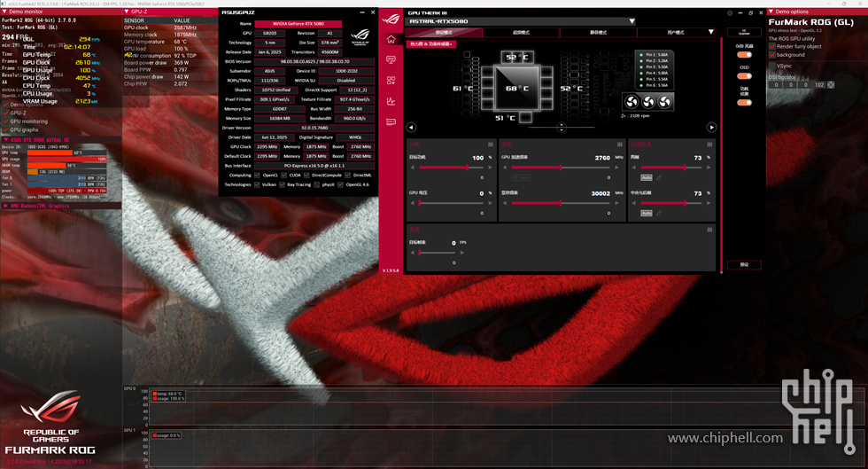Click the grip icon on the bottom FPS panel header
Image resolution: width=868 pixels, height=469 pixels.
(709, 230)
